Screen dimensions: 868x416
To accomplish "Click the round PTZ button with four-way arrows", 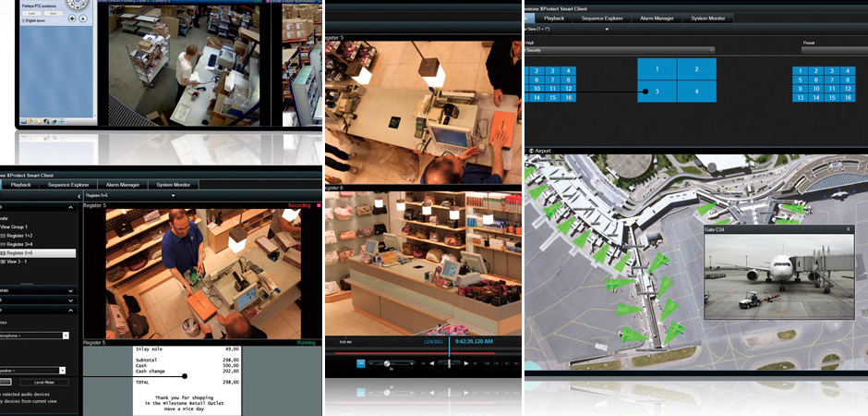I will tap(73, 18).
